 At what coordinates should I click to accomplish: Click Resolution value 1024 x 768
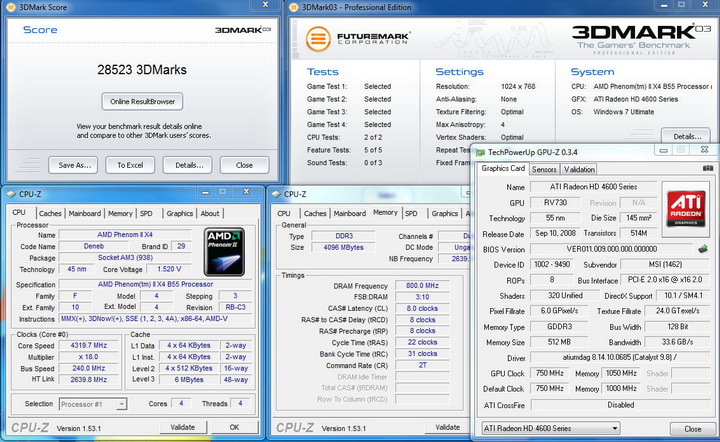point(518,86)
